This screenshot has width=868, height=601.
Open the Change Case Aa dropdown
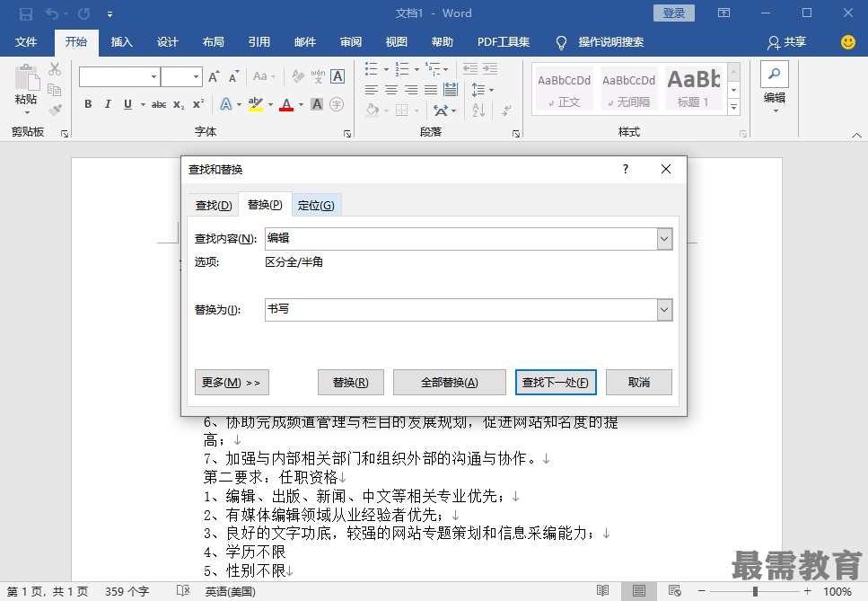264,76
